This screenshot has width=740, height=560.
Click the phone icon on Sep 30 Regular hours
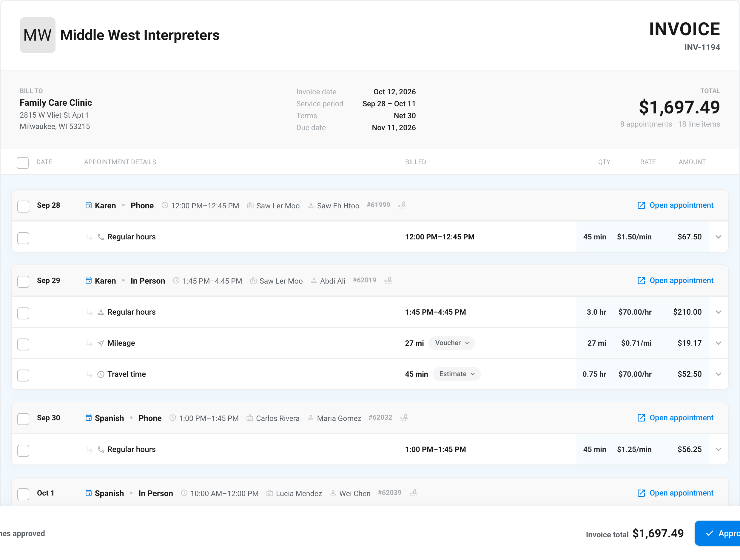[101, 450]
